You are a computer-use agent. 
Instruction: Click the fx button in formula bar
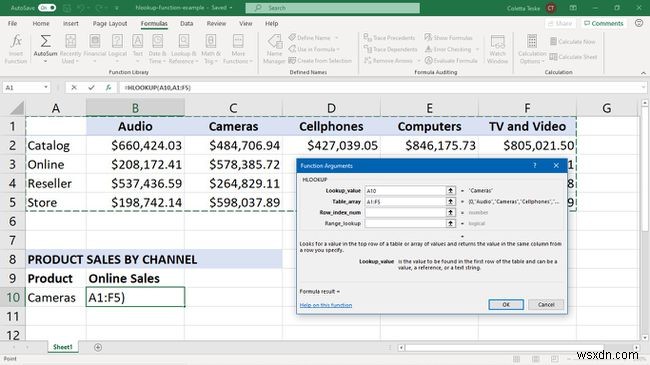(108, 88)
